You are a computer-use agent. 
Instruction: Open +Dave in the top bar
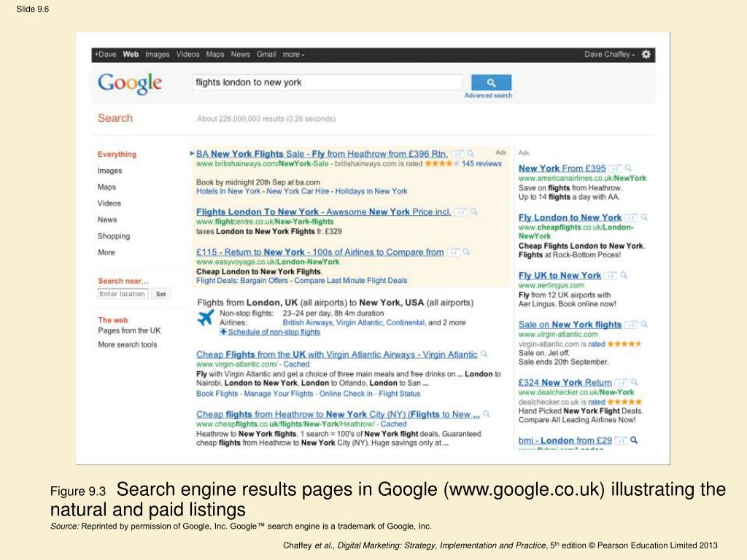tap(105, 54)
